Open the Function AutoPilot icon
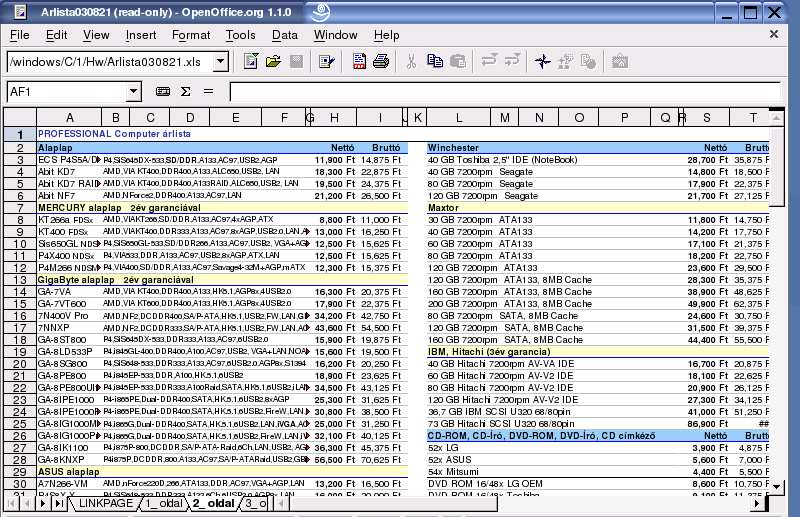Screen dimensions: 800x517 point(163,91)
